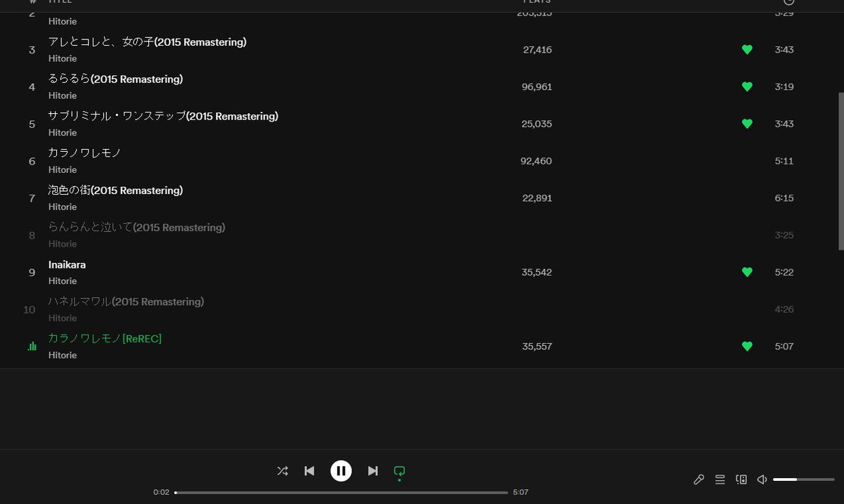Skip to the previous track

(x=309, y=471)
